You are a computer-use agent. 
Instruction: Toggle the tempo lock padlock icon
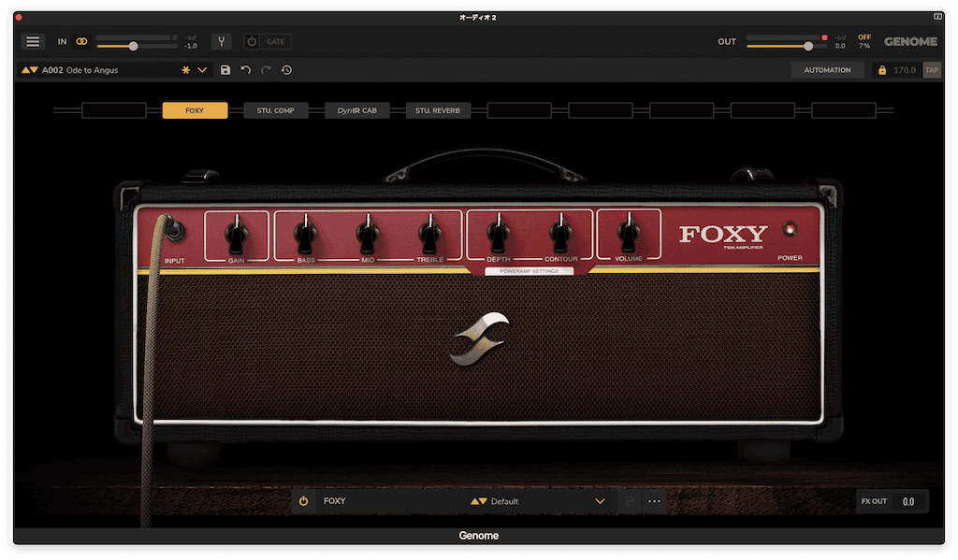(x=881, y=70)
